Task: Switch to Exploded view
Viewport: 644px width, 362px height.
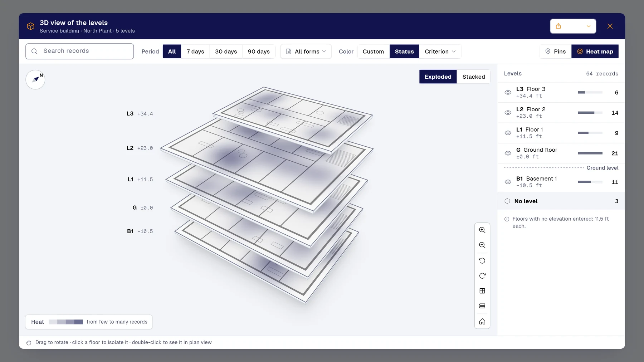Action: [x=438, y=77]
